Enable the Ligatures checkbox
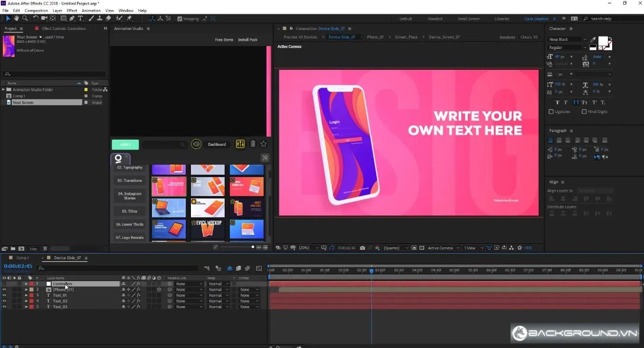This screenshot has width=644, height=348. [x=551, y=112]
